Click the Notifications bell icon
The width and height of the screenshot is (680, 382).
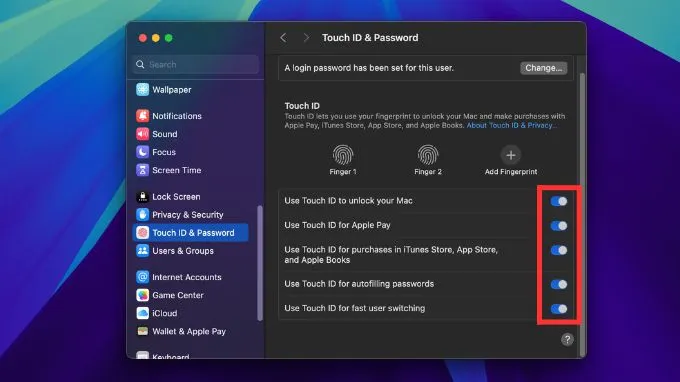(x=142, y=116)
